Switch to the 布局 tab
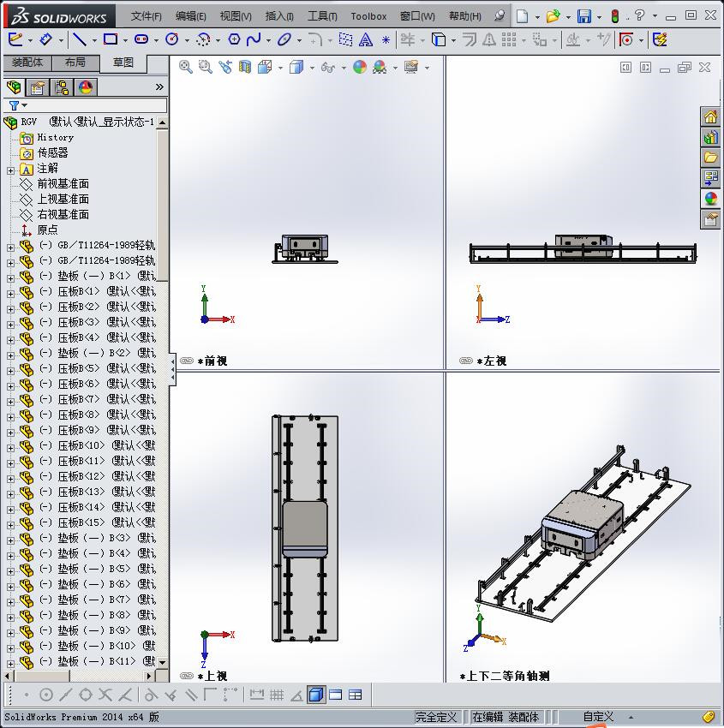724x728 pixels. (x=75, y=63)
